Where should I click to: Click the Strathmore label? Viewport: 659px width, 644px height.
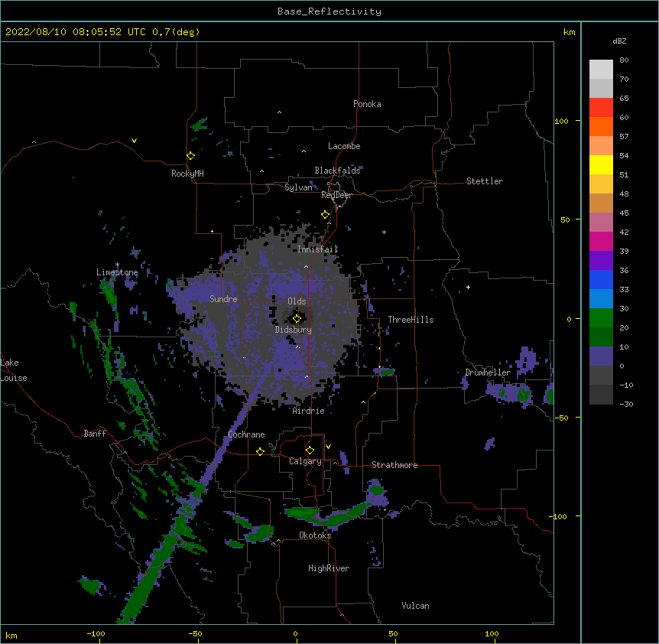coord(394,465)
